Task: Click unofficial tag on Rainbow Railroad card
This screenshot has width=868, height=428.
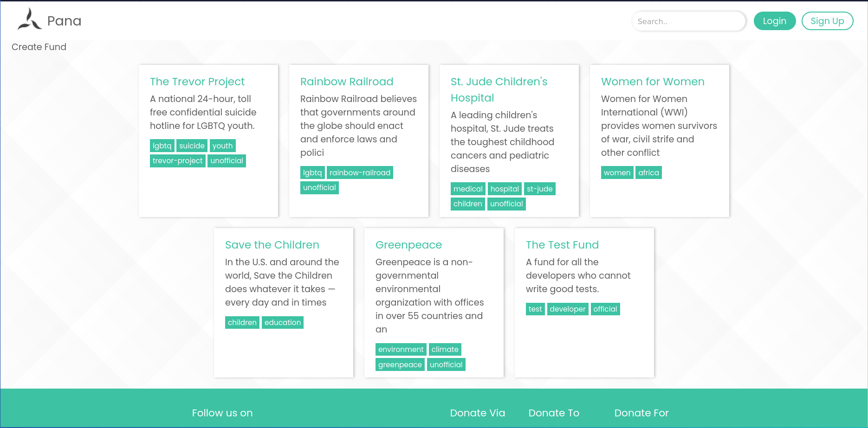Action: tap(319, 188)
